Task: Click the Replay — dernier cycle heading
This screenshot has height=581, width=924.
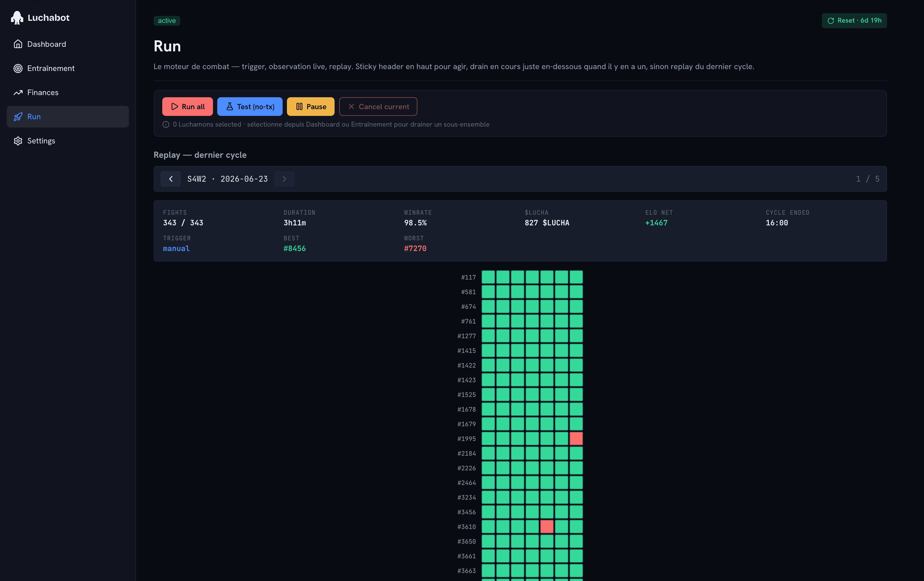Action: [200, 155]
